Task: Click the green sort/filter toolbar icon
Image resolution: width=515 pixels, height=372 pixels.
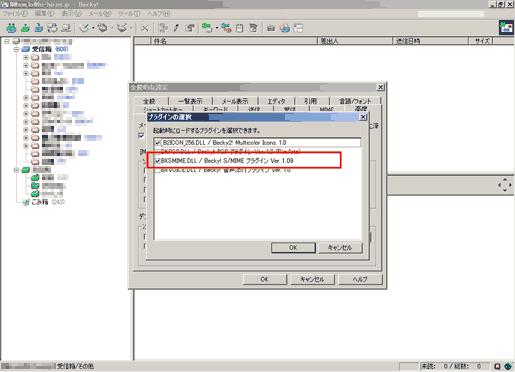Action: [x=207, y=28]
